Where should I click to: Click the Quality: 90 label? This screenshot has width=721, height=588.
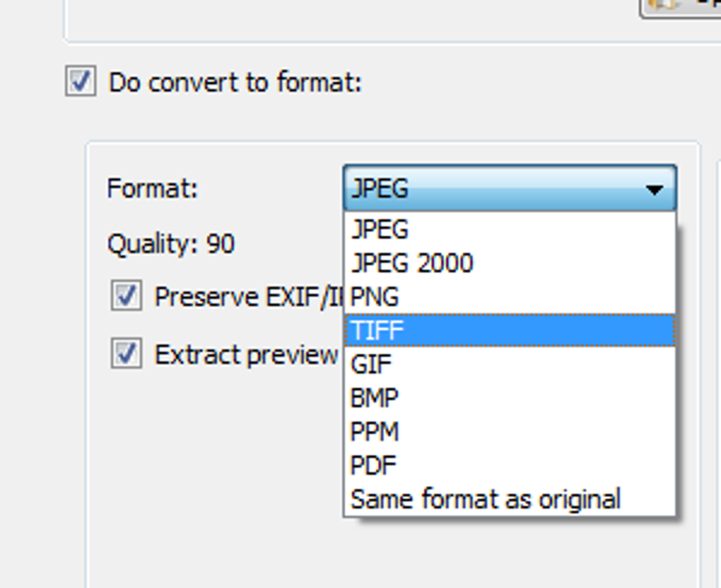[x=170, y=245]
